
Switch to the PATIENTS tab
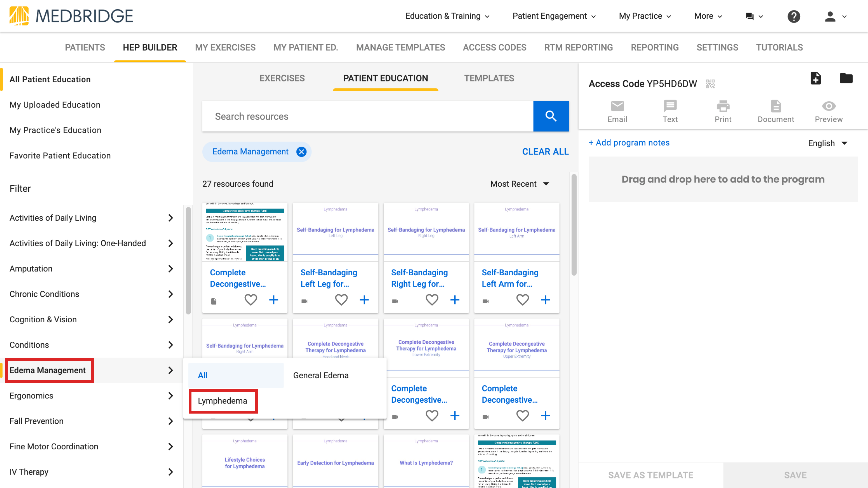click(x=85, y=48)
